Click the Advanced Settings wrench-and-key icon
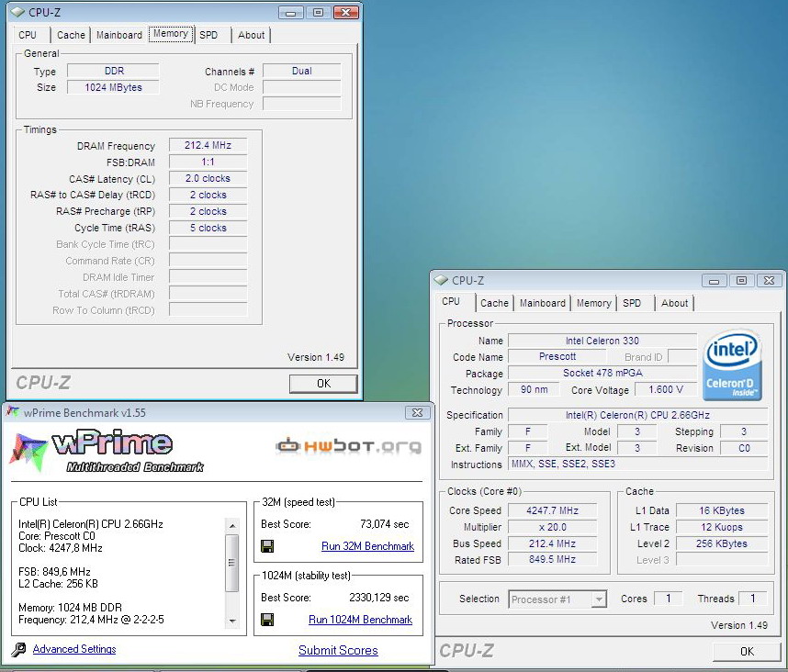The width and height of the screenshot is (788, 672). [x=18, y=649]
